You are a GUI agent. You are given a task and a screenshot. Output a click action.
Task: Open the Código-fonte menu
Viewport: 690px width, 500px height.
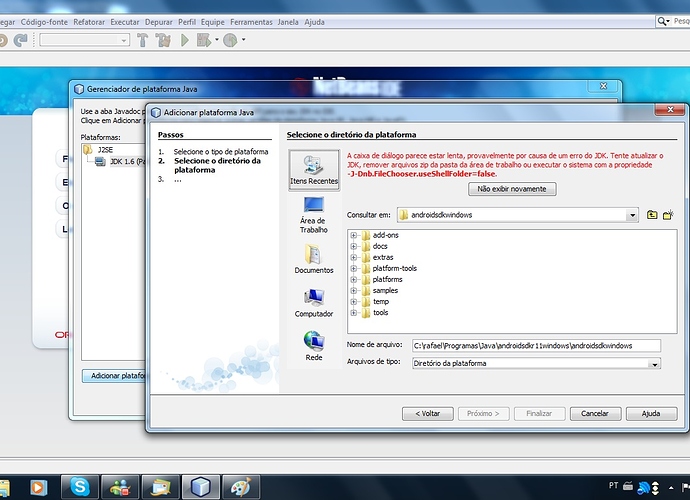click(x=44, y=22)
